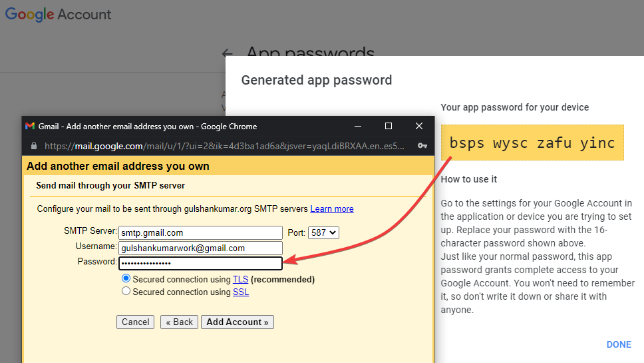Click the Username input field
Viewport: 644px width, 363px height.
click(200, 248)
